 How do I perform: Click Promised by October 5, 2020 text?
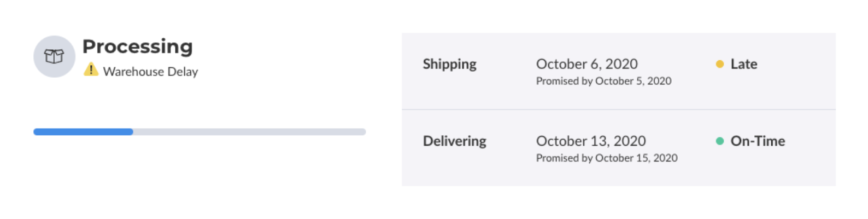pos(603,81)
